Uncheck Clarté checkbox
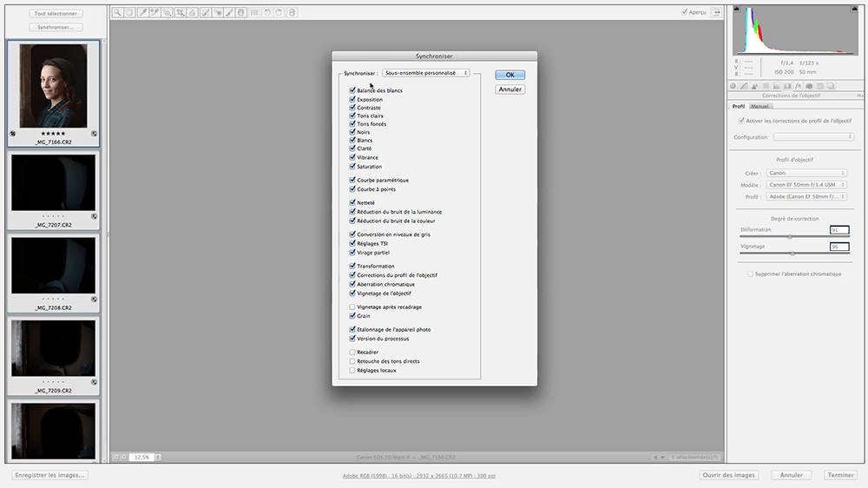This screenshot has height=488, width=868. (352, 148)
